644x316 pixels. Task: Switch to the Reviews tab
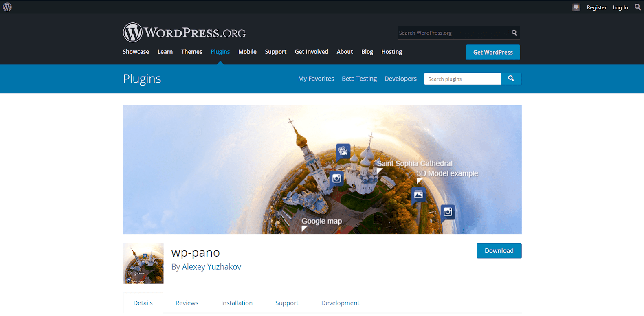pos(187,303)
